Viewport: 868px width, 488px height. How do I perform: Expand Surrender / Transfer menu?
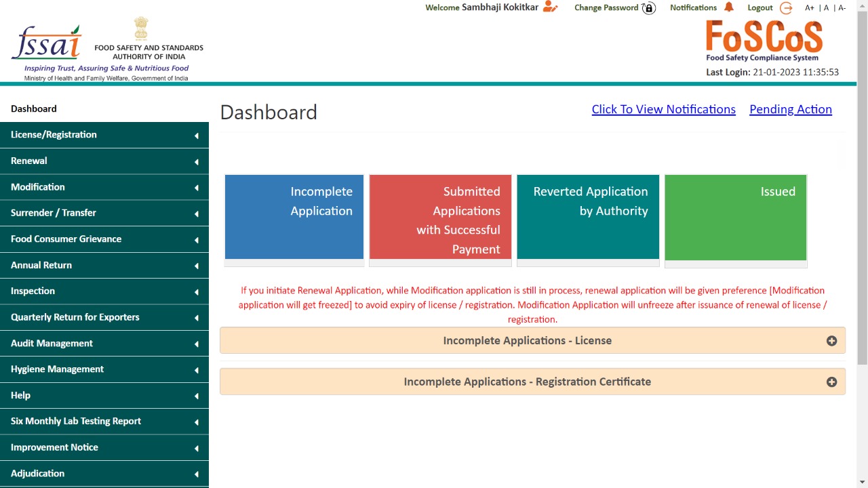point(104,213)
